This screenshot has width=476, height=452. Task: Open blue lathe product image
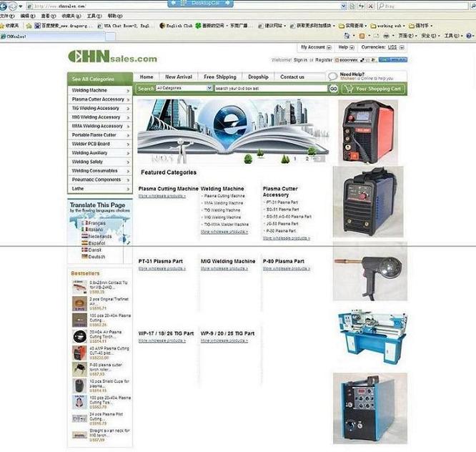pyautogui.click(x=372, y=337)
